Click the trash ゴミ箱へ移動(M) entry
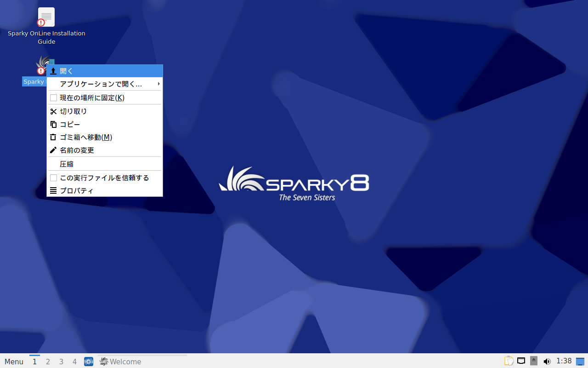Screen dimensions: 588x368 (x=105, y=138)
